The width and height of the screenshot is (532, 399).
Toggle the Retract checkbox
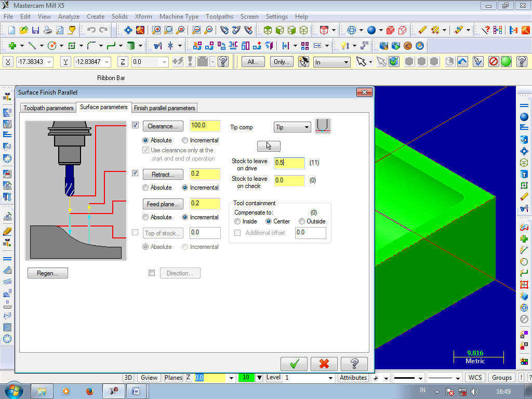tap(135, 173)
